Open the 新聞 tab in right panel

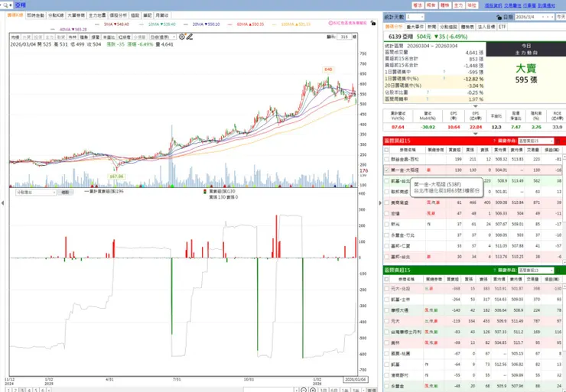(431, 27)
